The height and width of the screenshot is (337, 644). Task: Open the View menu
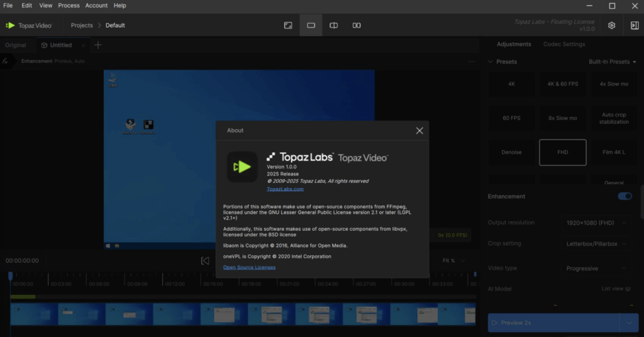tap(45, 5)
